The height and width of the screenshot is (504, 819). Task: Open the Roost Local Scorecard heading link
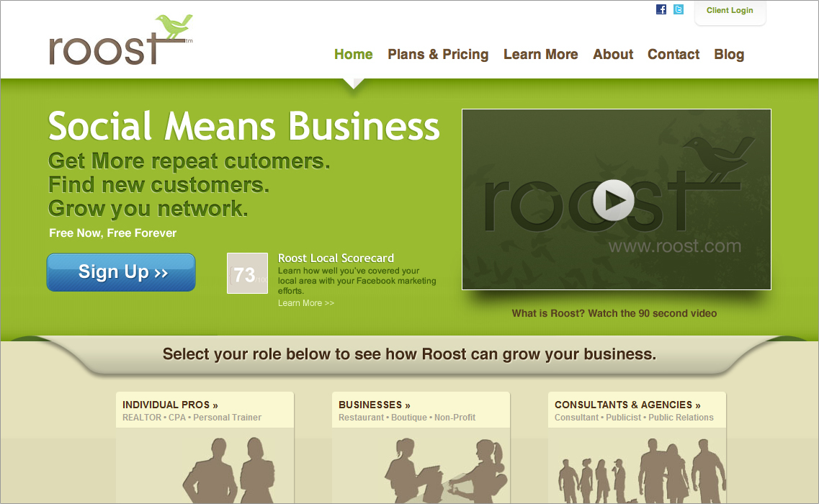click(x=336, y=258)
